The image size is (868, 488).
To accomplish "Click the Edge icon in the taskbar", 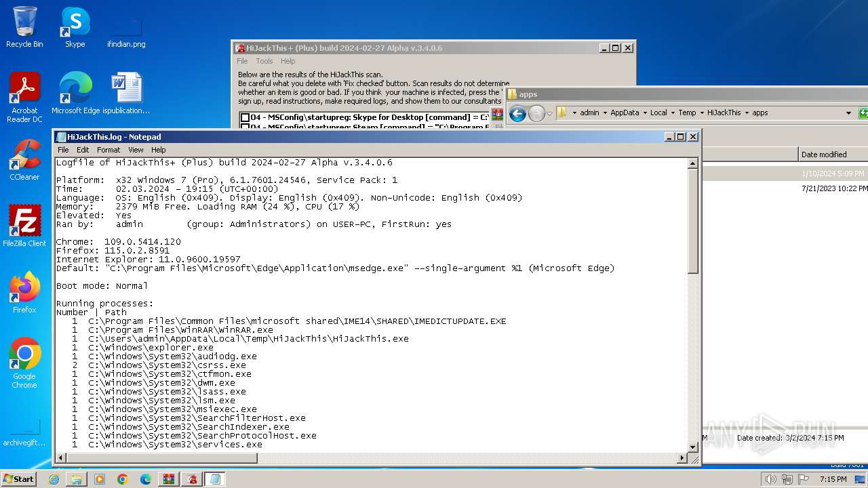I will pos(146,479).
